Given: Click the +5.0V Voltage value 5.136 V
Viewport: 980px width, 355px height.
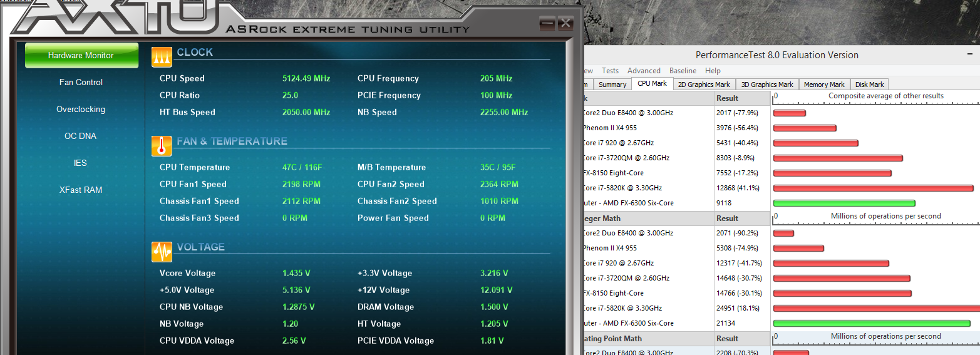Looking at the screenshot, I should pos(296,290).
